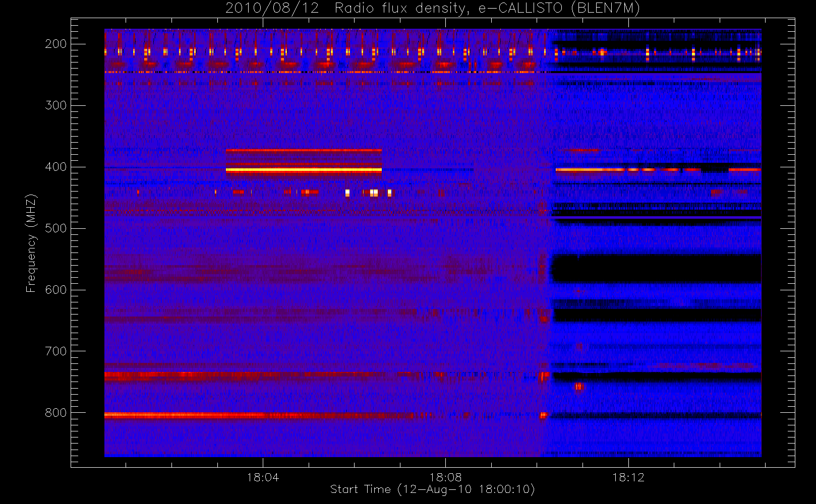The height and width of the screenshot is (504, 816).
Task: Click the 700 frequency tick label
Action: coord(56,351)
